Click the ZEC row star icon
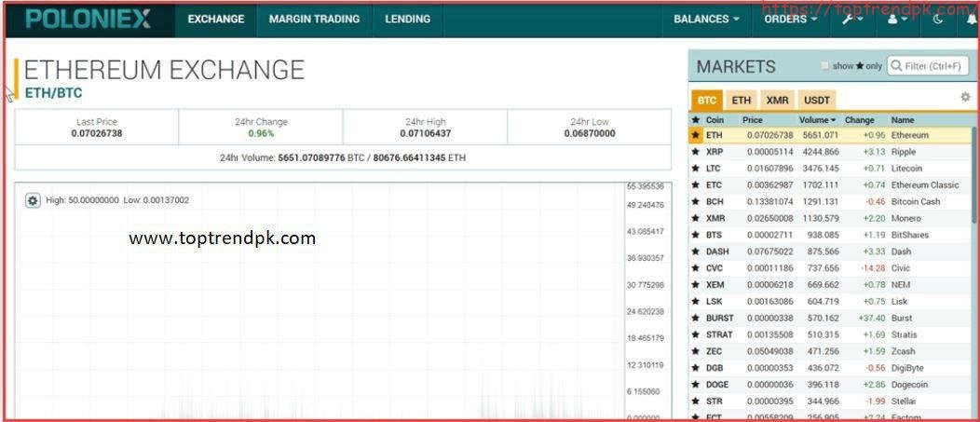 (695, 351)
